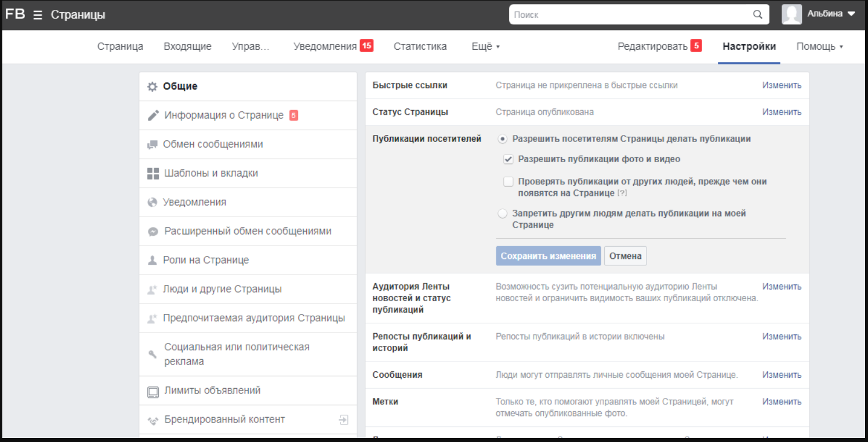
Task: Open the Ещё dropdown menu
Action: pyautogui.click(x=485, y=46)
